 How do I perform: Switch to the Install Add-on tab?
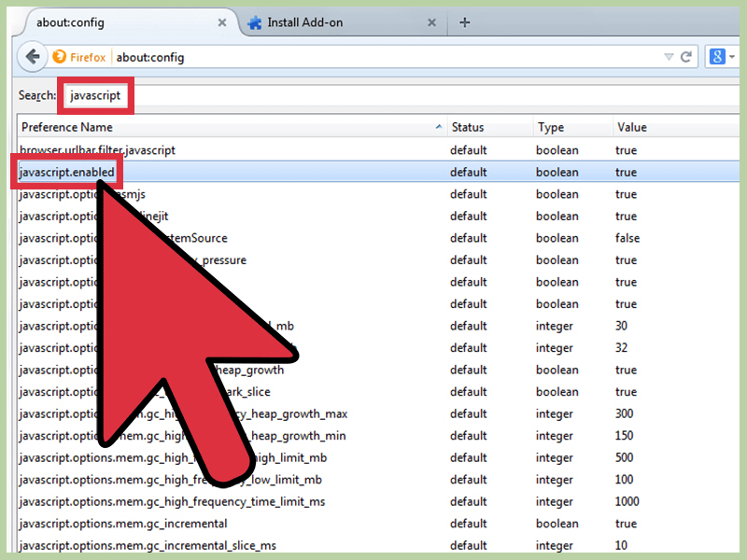coord(336,22)
